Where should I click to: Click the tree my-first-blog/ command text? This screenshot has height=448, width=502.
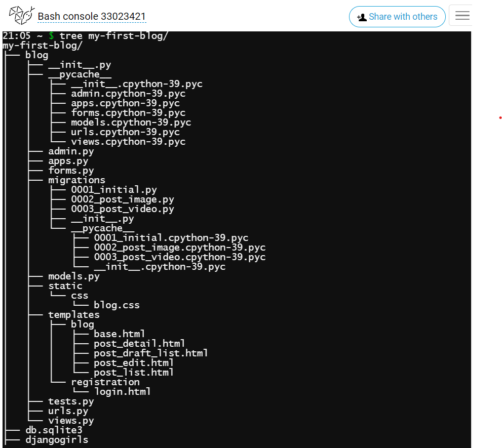[x=113, y=36]
